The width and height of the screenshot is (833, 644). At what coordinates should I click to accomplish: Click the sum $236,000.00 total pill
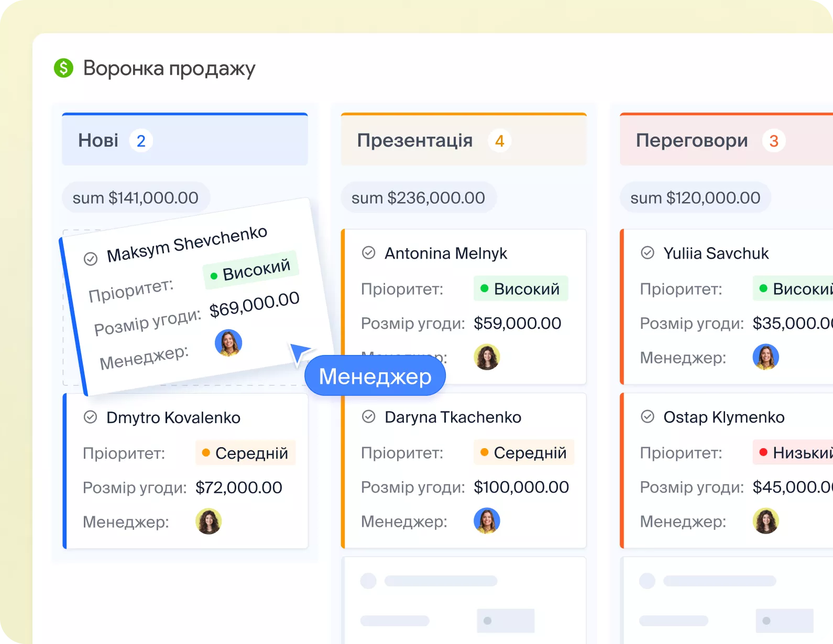[x=418, y=197]
